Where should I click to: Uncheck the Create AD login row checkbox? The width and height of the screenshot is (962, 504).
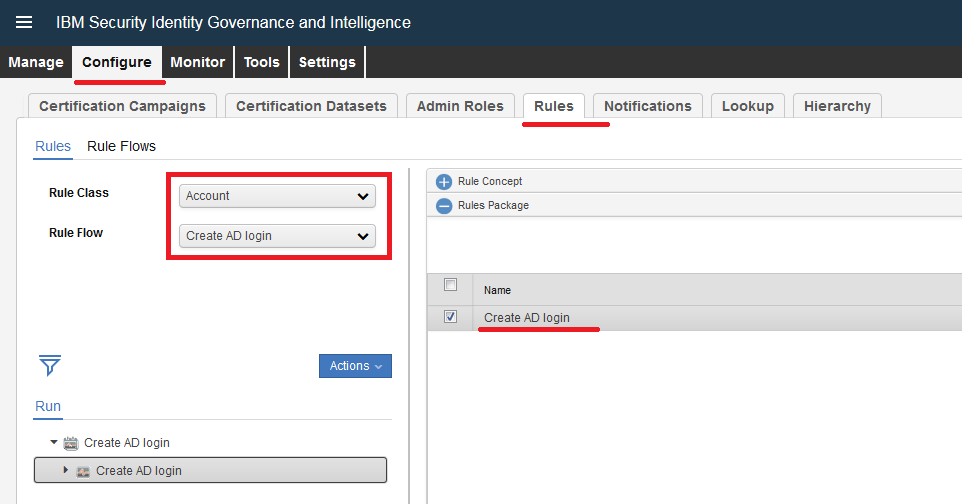[450, 317]
